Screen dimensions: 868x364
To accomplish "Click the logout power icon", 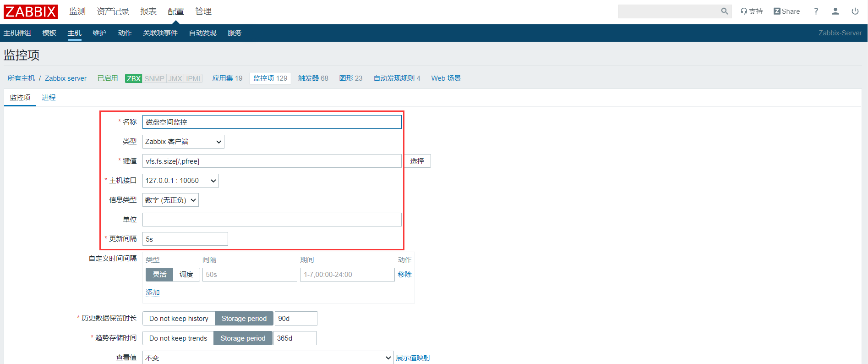I will pos(855,11).
